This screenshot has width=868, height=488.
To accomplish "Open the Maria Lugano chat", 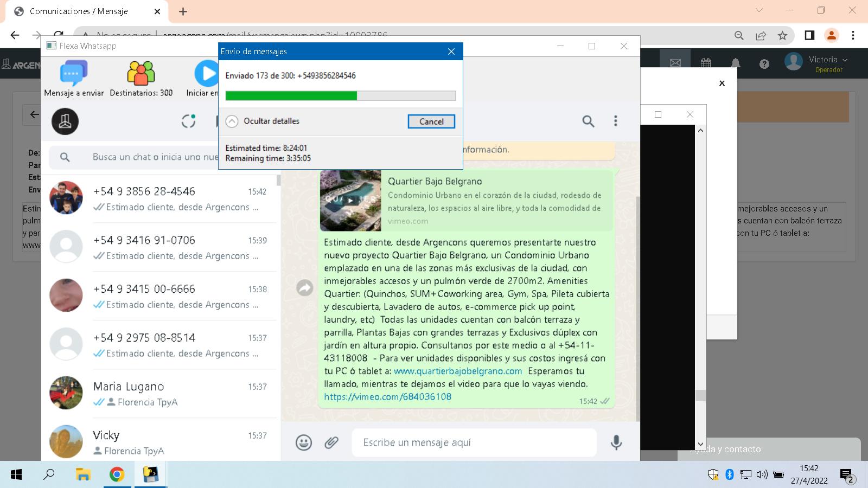I will (161, 393).
